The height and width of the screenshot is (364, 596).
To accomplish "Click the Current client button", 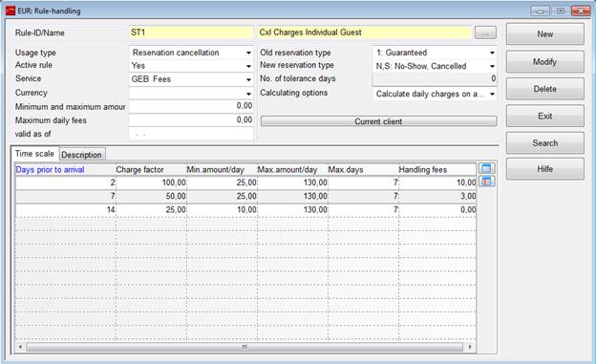I will coord(378,121).
